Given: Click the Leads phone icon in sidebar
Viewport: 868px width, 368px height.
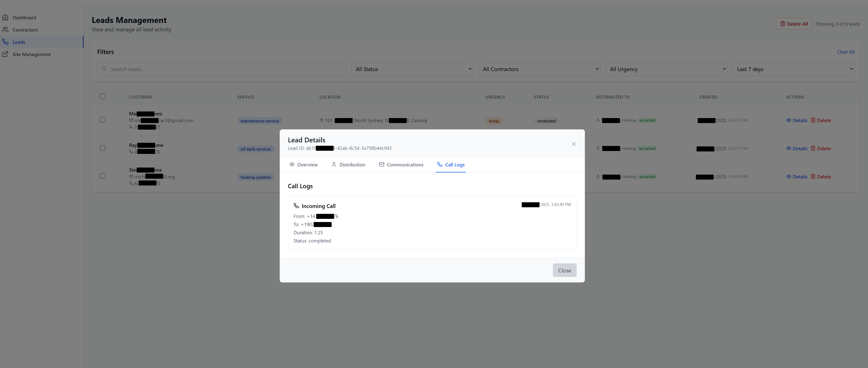Looking at the screenshot, I should (5, 42).
